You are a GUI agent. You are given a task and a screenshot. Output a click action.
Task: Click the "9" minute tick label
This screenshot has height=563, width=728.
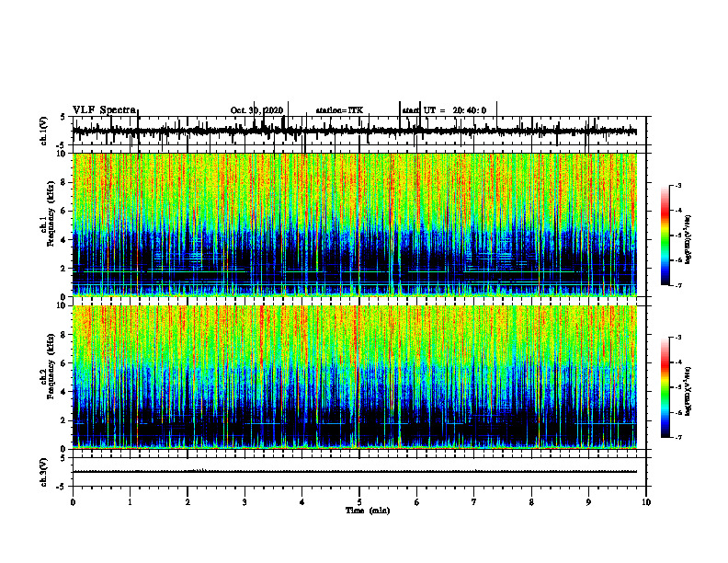click(588, 502)
